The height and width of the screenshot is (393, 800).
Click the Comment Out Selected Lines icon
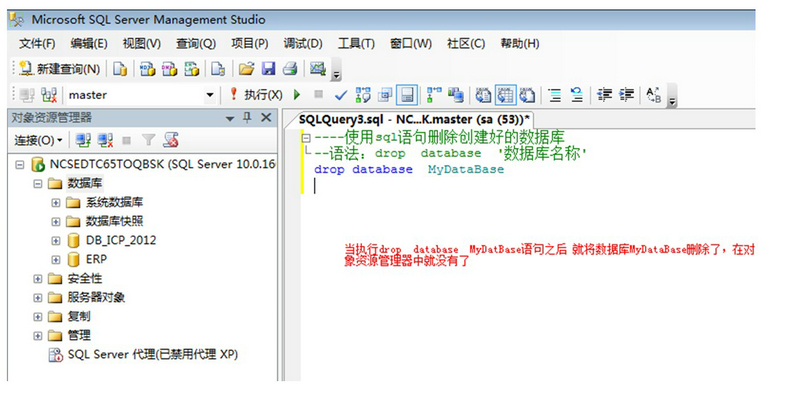[x=555, y=95]
